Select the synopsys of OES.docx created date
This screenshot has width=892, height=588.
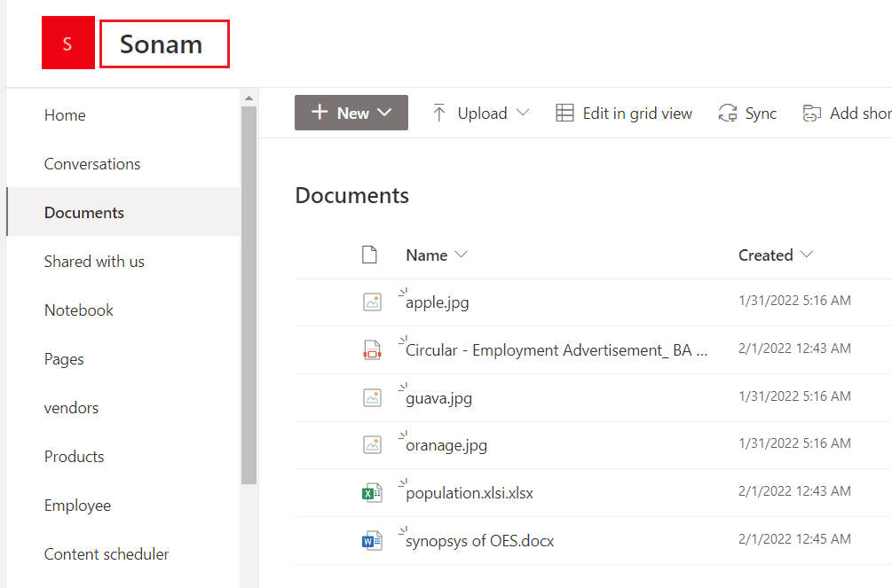[x=794, y=538]
